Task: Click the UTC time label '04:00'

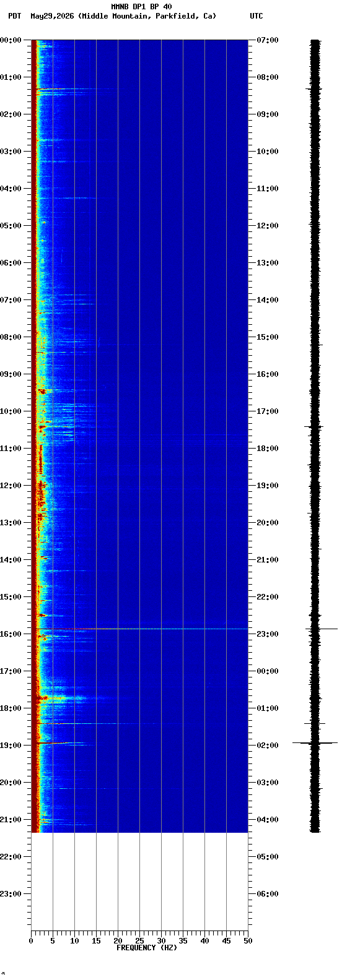Action: click(x=268, y=820)
